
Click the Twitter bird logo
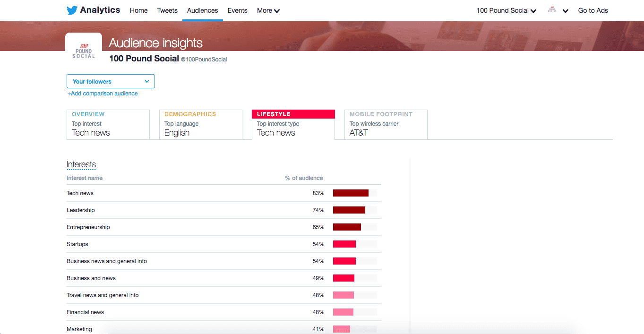click(x=72, y=10)
